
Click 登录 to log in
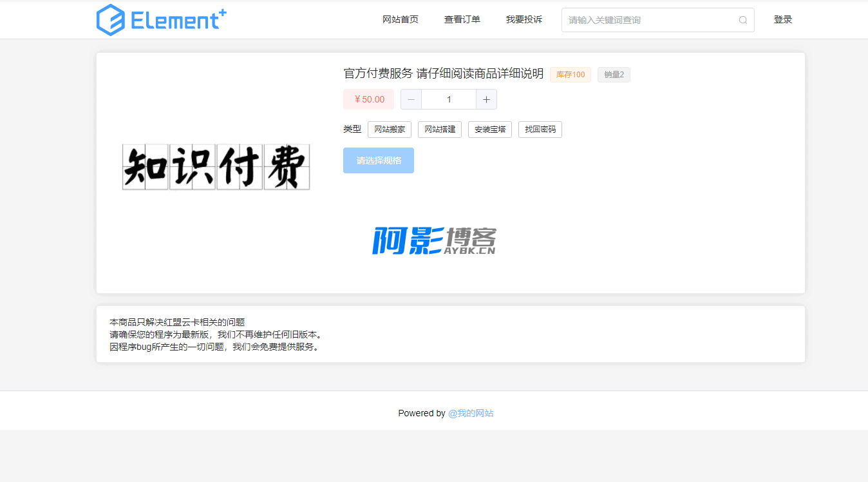point(783,19)
